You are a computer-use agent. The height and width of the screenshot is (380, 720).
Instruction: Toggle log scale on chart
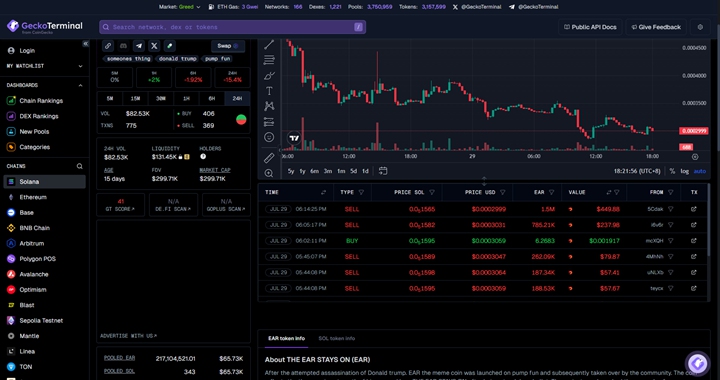685,171
